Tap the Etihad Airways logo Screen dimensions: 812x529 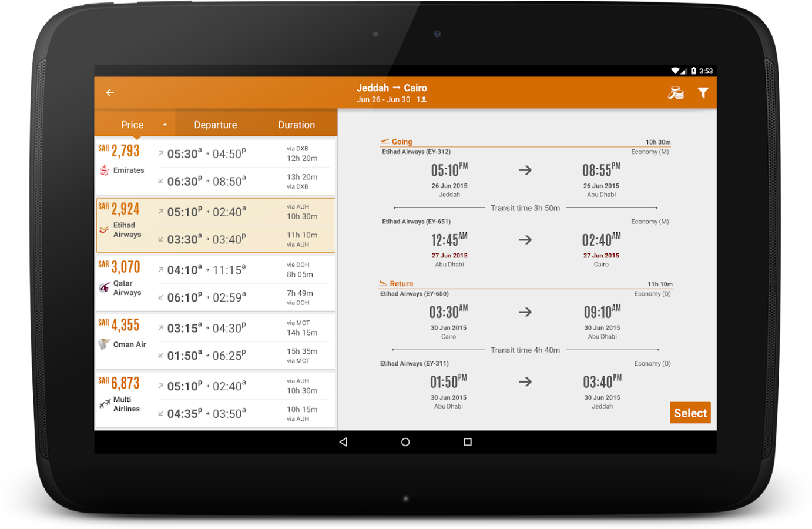tap(104, 229)
